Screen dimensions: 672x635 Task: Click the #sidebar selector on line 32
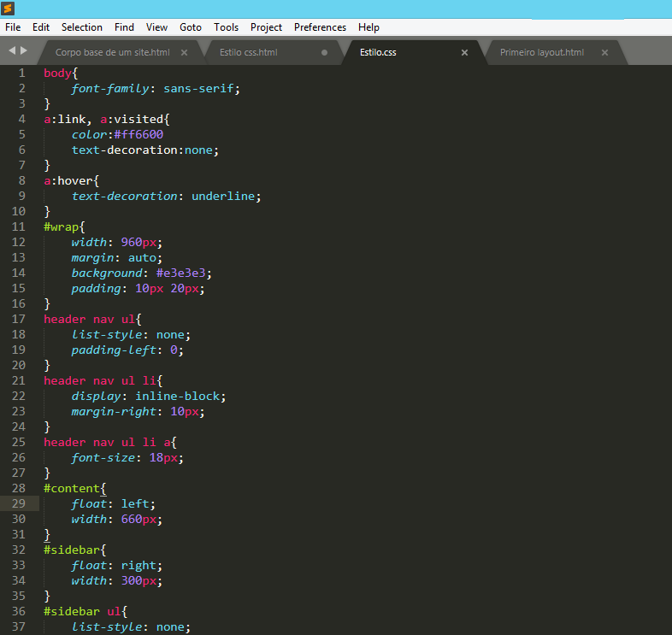coord(72,550)
